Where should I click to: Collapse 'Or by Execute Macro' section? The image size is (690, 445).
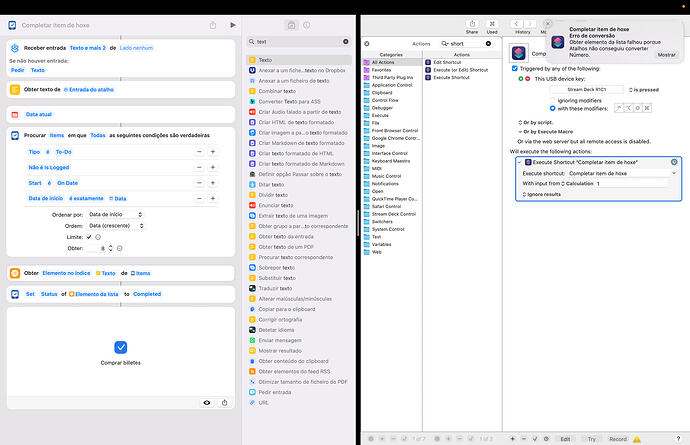(546, 132)
